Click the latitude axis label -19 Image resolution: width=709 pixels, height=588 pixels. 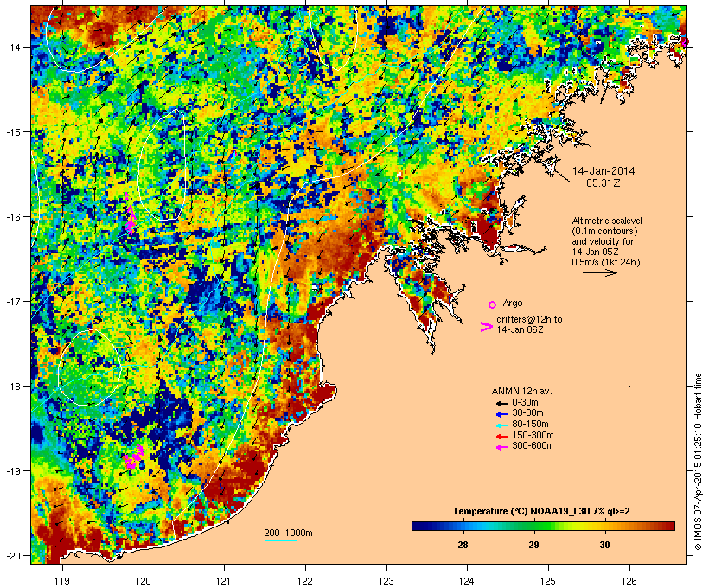click(13, 471)
